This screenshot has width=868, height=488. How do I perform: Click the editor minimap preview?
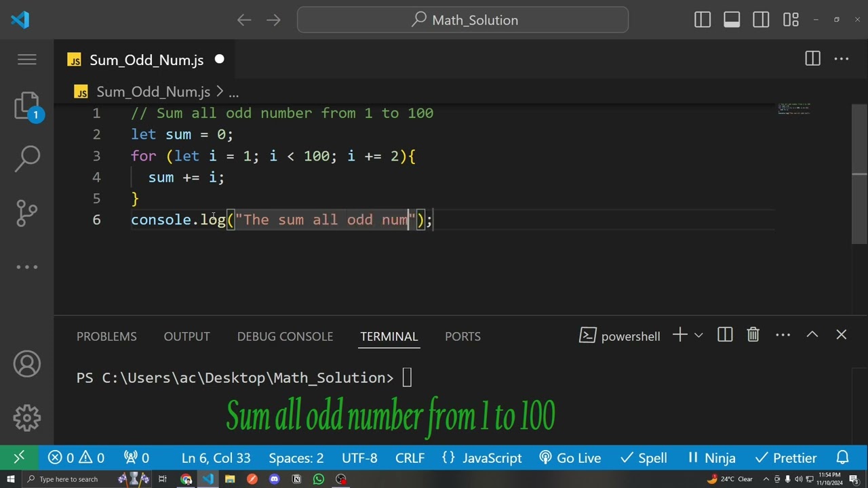[794, 108]
